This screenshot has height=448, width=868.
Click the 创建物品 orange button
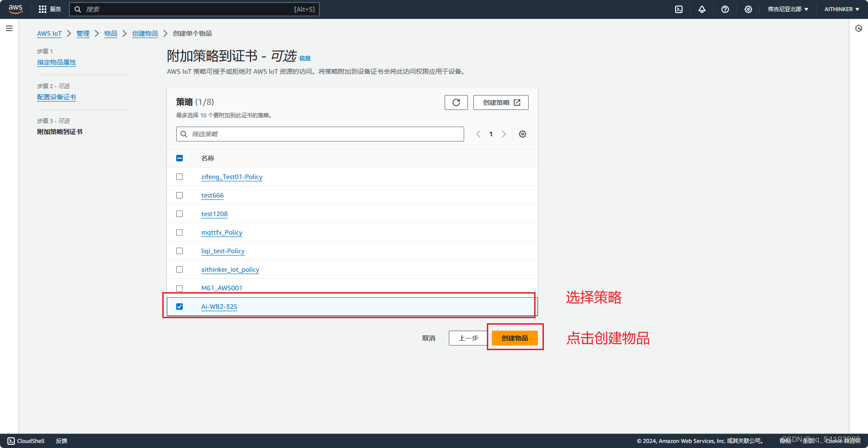(x=515, y=338)
